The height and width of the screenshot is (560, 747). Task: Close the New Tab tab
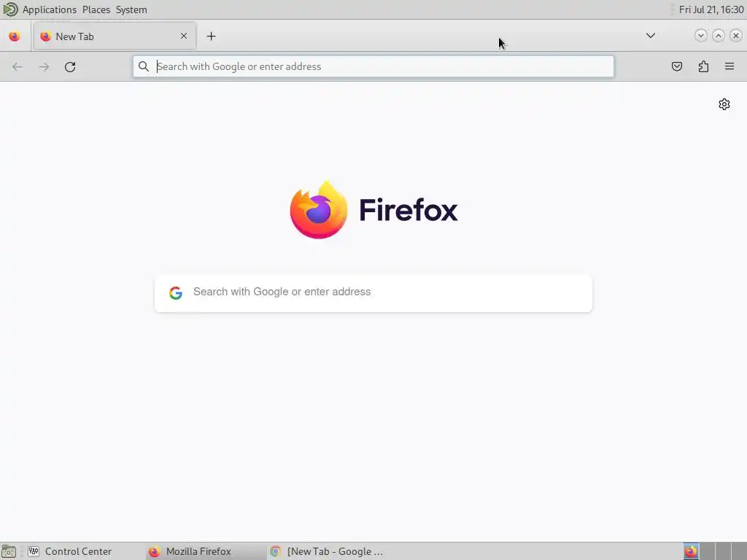(x=184, y=36)
